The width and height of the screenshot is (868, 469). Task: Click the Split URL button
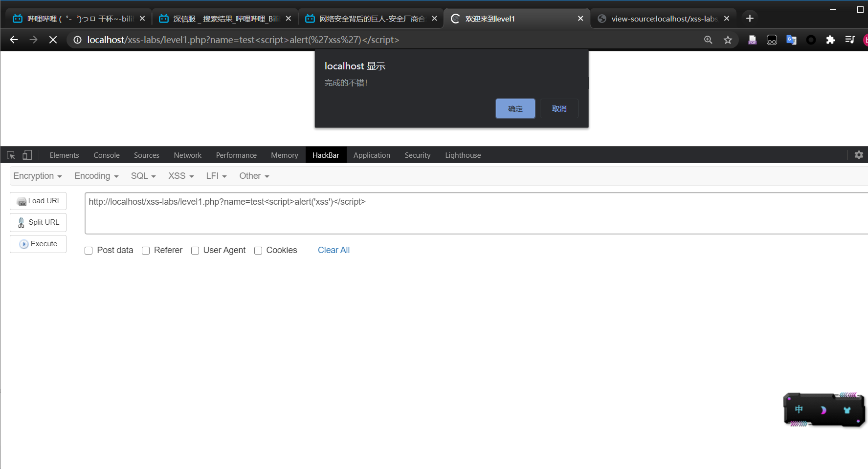pos(38,222)
